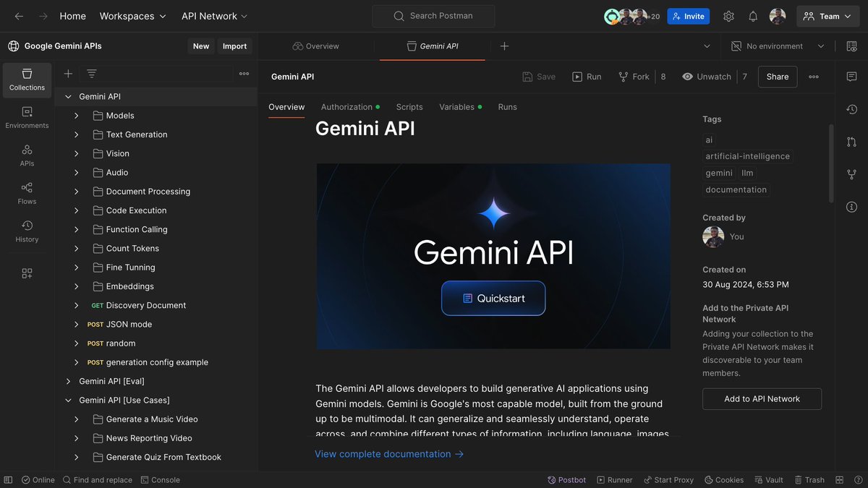Open the environment quick look icon
Image resolution: width=868 pixels, height=488 pixels.
tap(851, 46)
